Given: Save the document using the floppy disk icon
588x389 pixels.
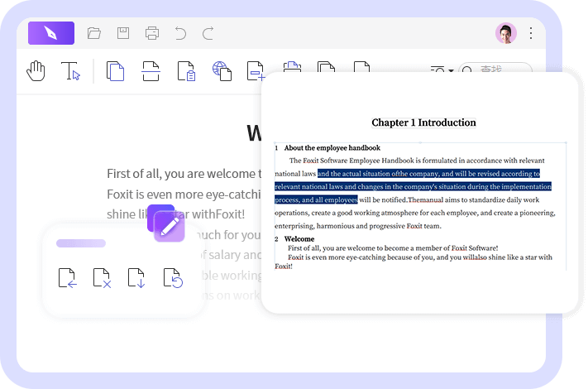Looking at the screenshot, I should tap(123, 33).
